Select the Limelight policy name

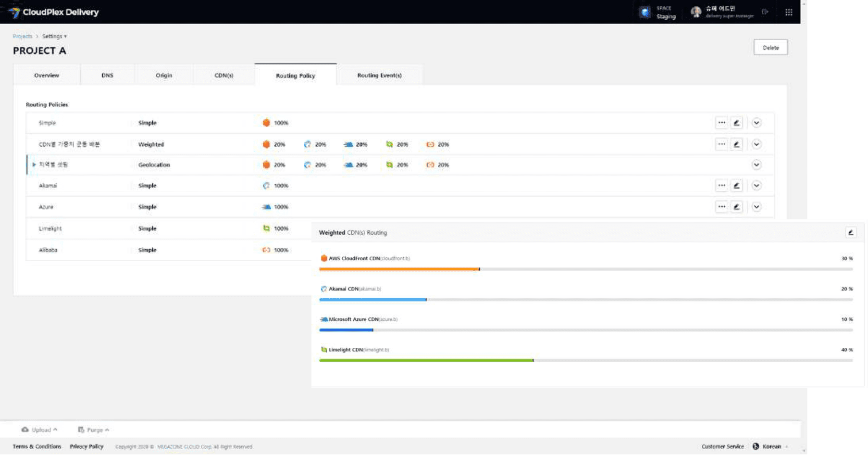(x=50, y=228)
